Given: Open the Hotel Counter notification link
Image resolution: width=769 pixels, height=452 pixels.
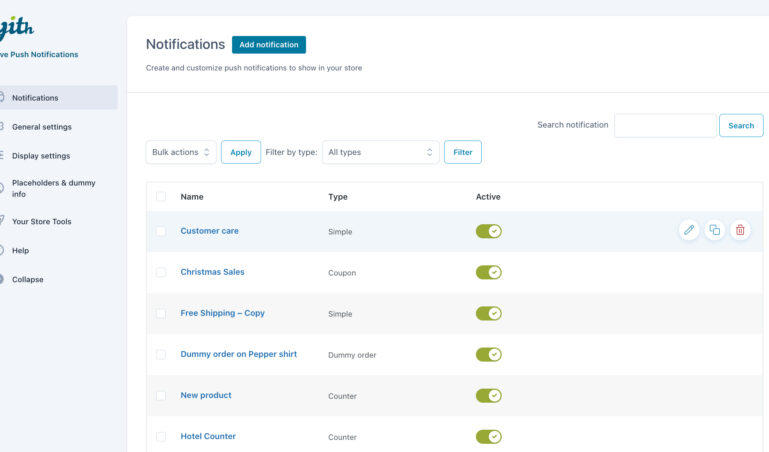Looking at the screenshot, I should pos(208,436).
